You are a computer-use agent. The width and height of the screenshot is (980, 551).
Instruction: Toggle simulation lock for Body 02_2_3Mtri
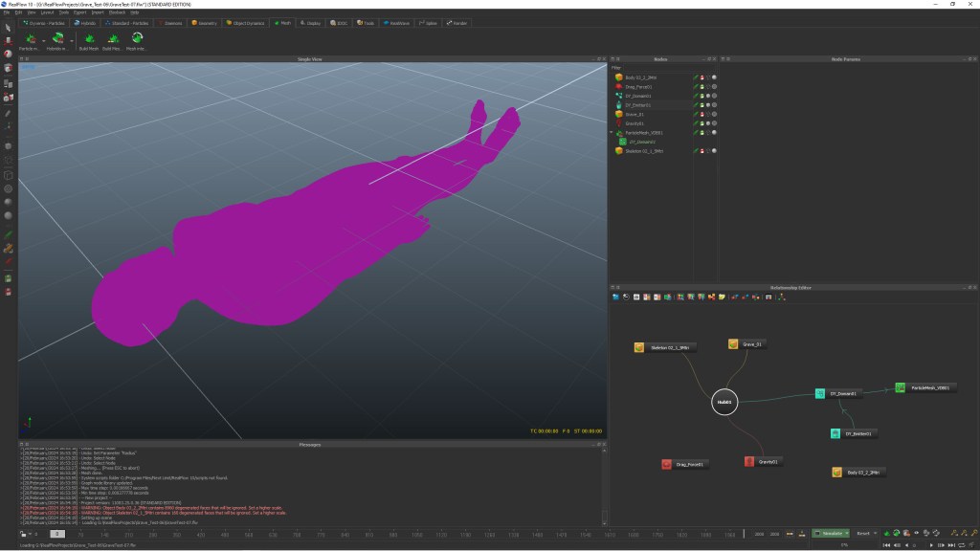coord(702,77)
